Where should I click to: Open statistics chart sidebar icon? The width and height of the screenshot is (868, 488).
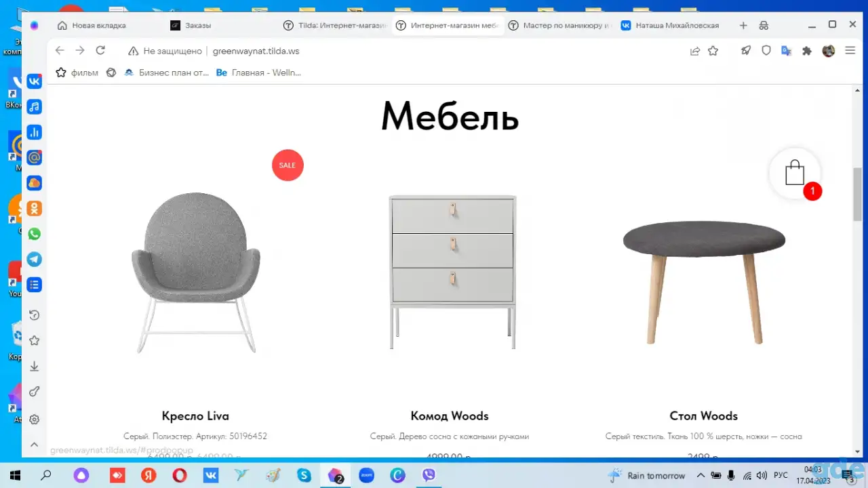coord(34,132)
